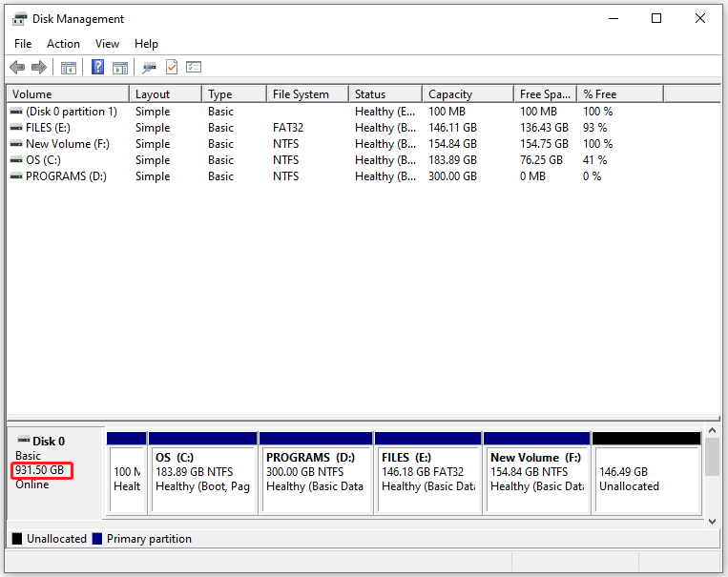Click the 300.00 GB capacity cell
Viewport: 728px width, 577px height.
[452, 176]
